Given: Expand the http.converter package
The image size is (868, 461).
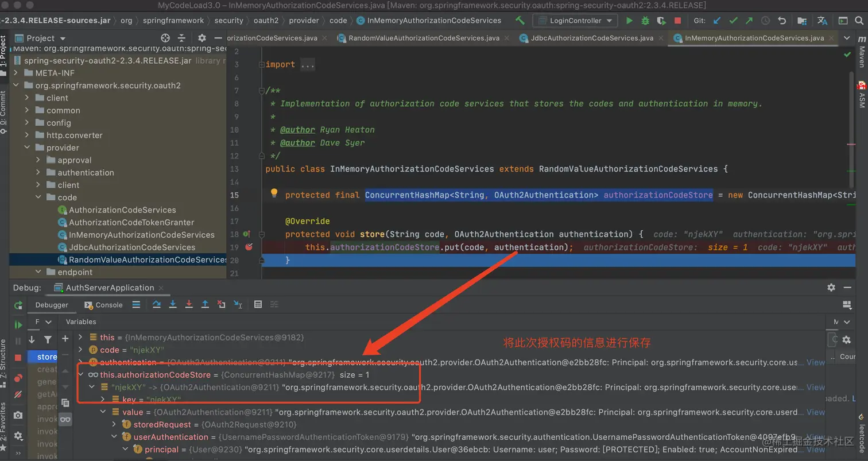Looking at the screenshot, I should coord(26,135).
